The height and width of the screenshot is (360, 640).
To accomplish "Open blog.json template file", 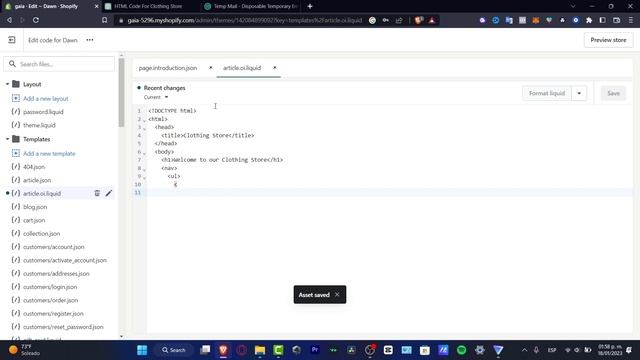I will click(x=35, y=207).
